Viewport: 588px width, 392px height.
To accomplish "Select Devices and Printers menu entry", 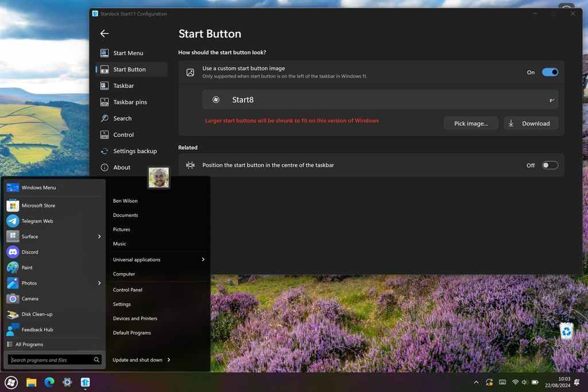I will [135, 319].
